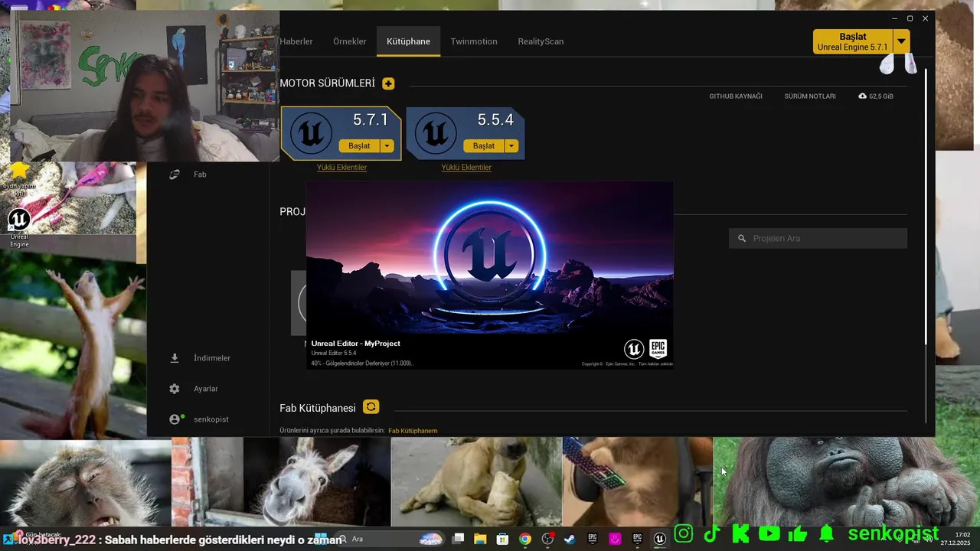
Task: Open Google Chrome from taskbar
Action: [525, 539]
